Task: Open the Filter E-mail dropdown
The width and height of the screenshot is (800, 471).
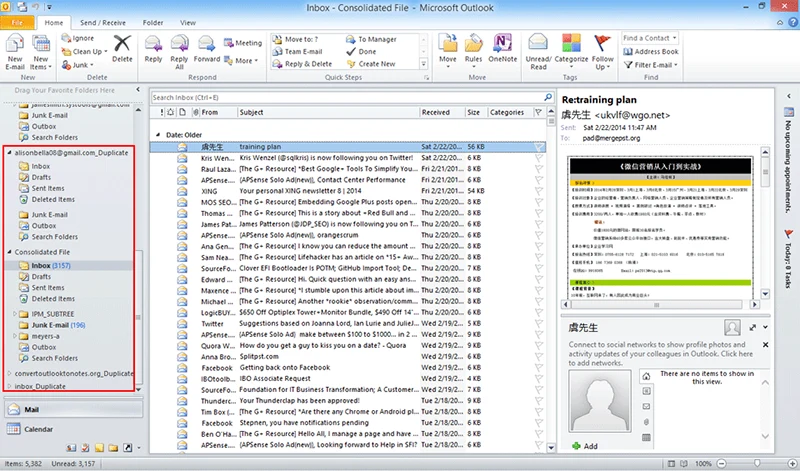Action: click(651, 65)
